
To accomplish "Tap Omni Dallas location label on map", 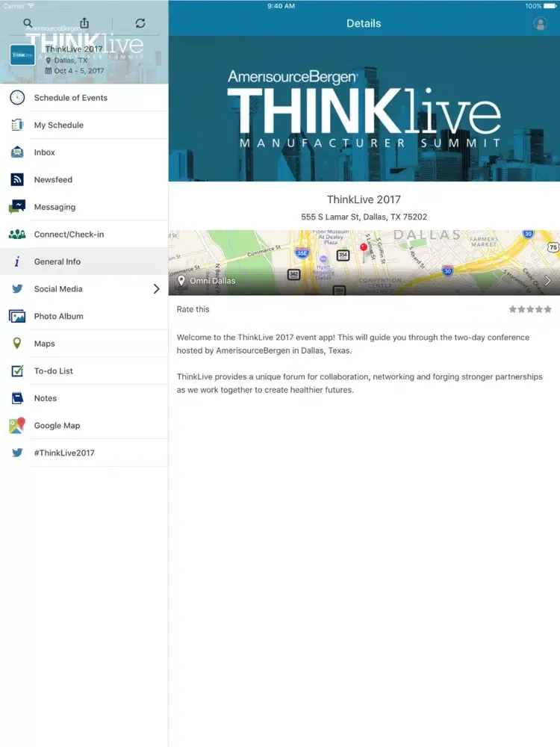I will [212, 281].
